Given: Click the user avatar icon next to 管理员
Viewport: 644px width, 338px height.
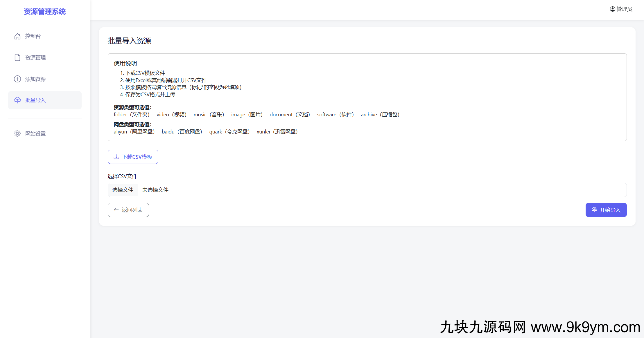Looking at the screenshot, I should (612, 9).
